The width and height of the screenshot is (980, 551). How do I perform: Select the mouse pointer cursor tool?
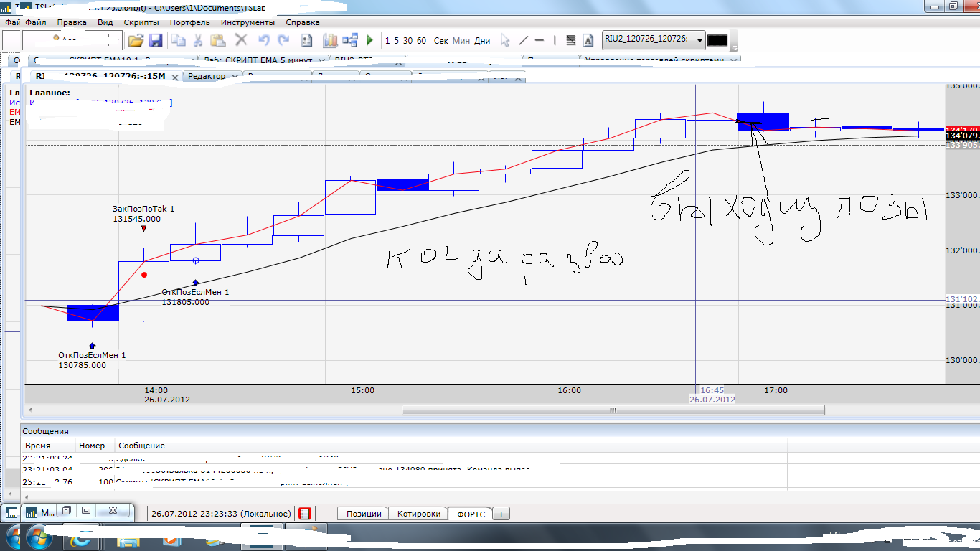[x=505, y=41]
